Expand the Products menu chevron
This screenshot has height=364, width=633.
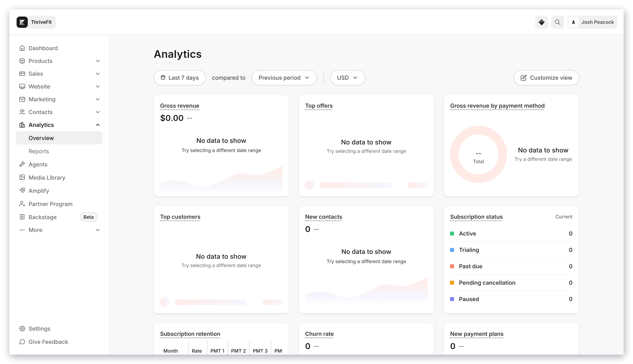(x=98, y=61)
